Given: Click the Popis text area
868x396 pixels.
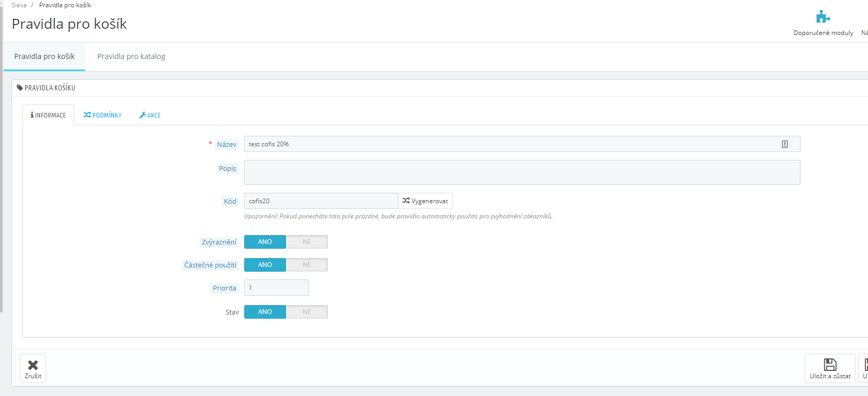Looking at the screenshot, I should pos(522,172).
